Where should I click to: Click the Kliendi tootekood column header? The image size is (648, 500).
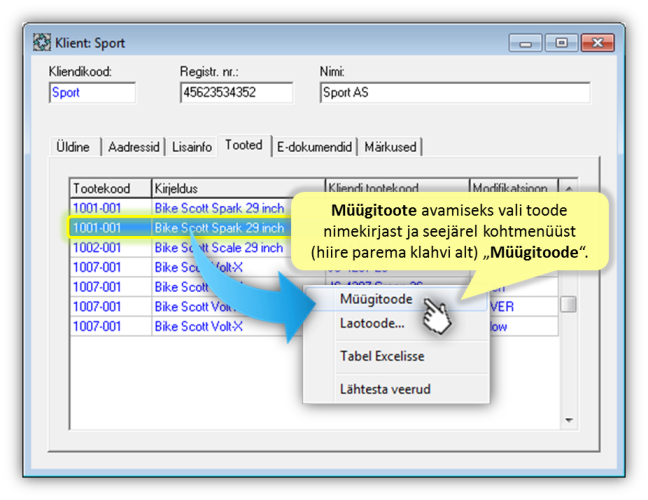(x=397, y=186)
